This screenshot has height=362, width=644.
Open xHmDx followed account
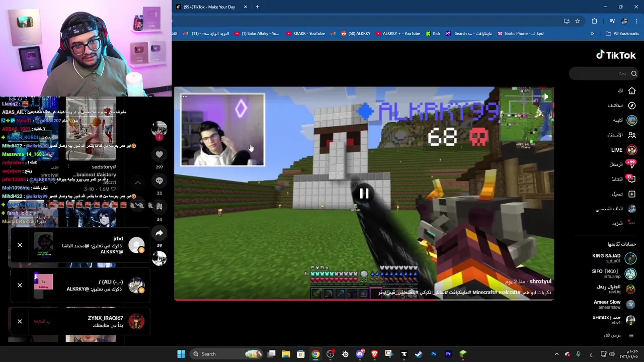[613, 320]
